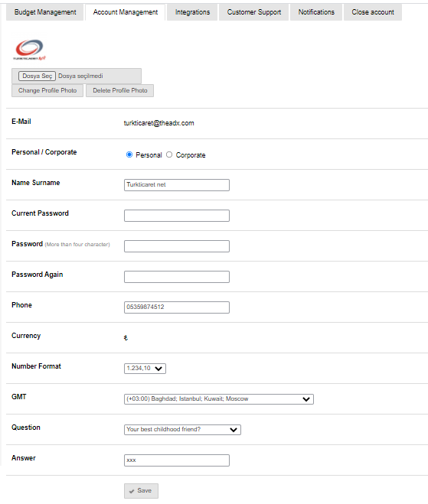The height and width of the screenshot is (504, 428).
Task: Click the Delete Profile Photo button
Action: [x=119, y=91]
